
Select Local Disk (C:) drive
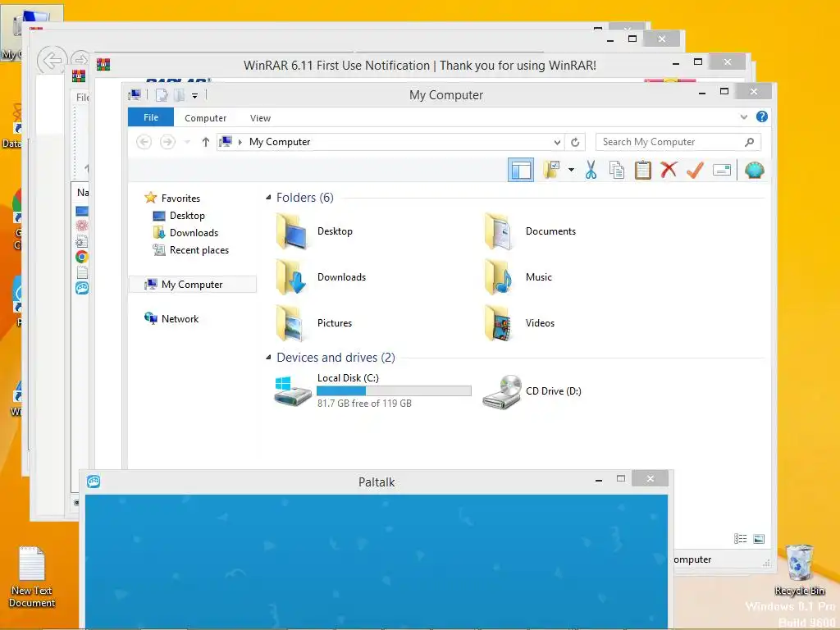coord(372,391)
